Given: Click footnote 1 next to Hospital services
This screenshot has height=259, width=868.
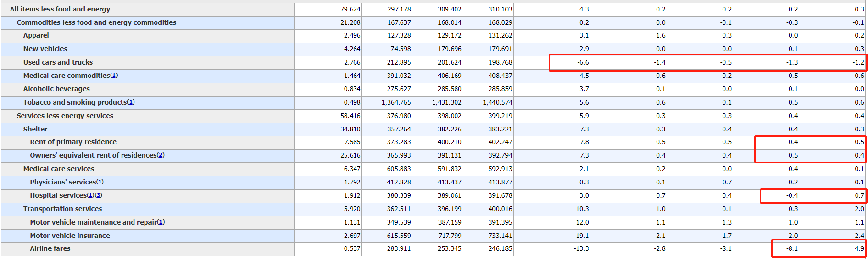Looking at the screenshot, I should pyautogui.click(x=90, y=195).
